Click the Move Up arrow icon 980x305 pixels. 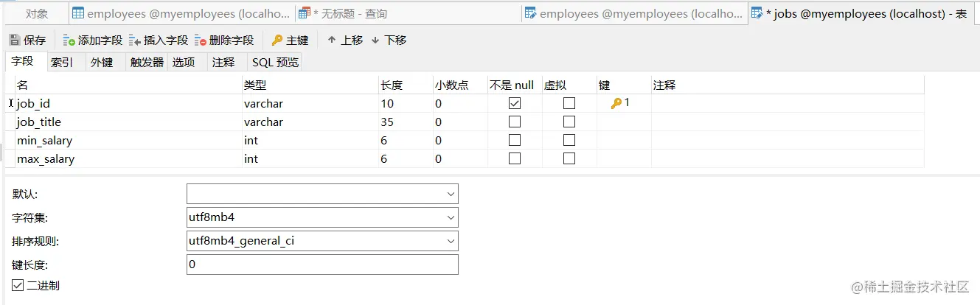(332, 41)
